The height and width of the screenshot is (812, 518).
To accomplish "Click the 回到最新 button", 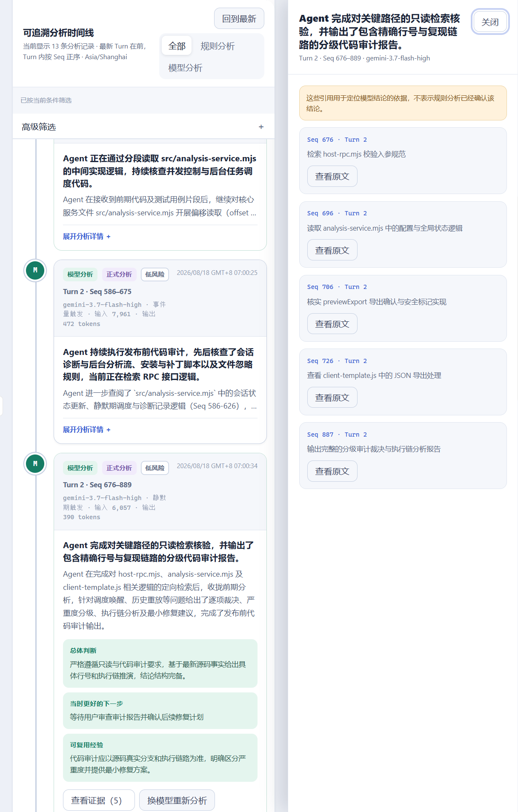I will 239,19.
